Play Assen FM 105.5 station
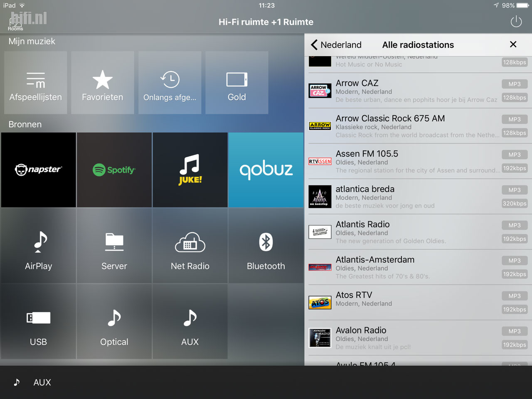Image resolution: width=532 pixels, height=399 pixels. tap(418, 161)
